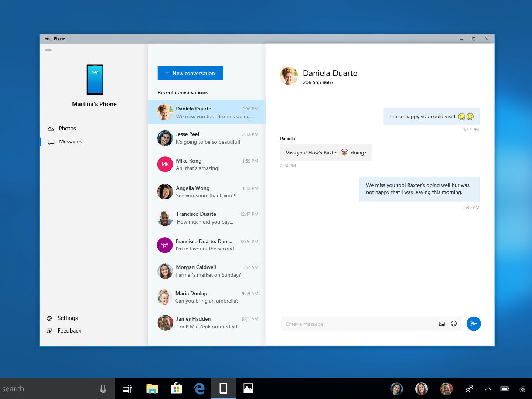
Task: Open James Hadden conversation
Action: click(207, 323)
